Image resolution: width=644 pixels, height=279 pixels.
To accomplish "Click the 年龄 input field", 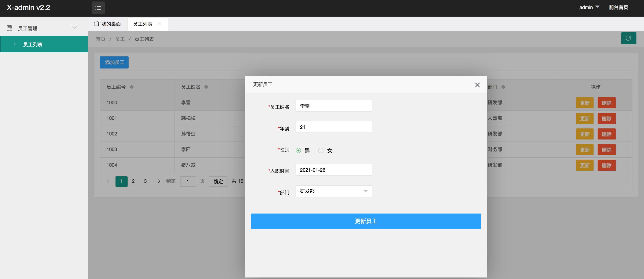I will 333,127.
